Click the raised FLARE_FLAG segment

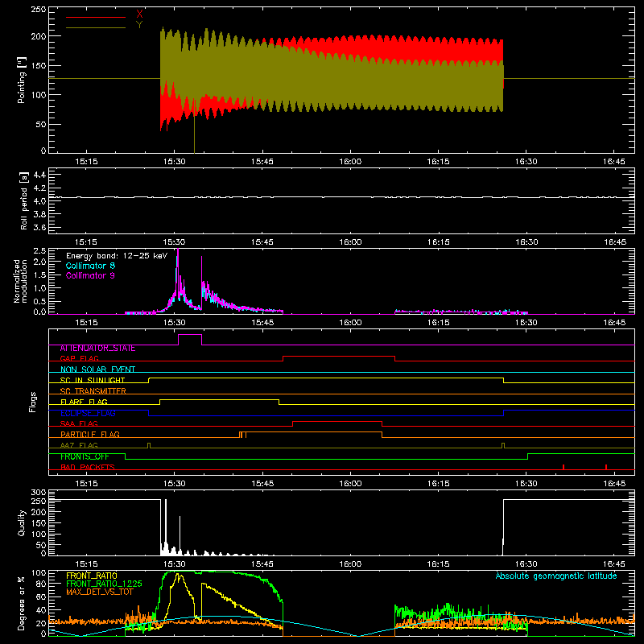219,399
